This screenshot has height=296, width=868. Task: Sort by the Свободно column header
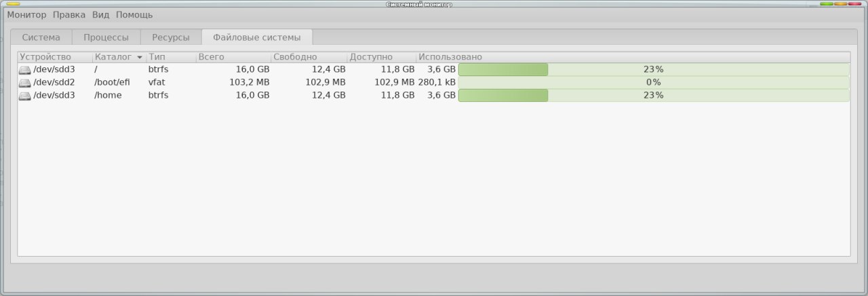(x=309, y=57)
